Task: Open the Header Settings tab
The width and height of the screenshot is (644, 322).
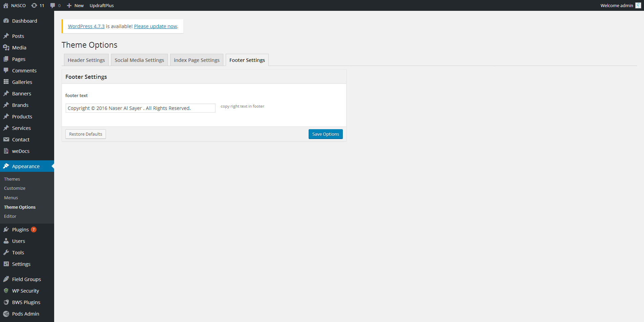Action: tap(86, 60)
